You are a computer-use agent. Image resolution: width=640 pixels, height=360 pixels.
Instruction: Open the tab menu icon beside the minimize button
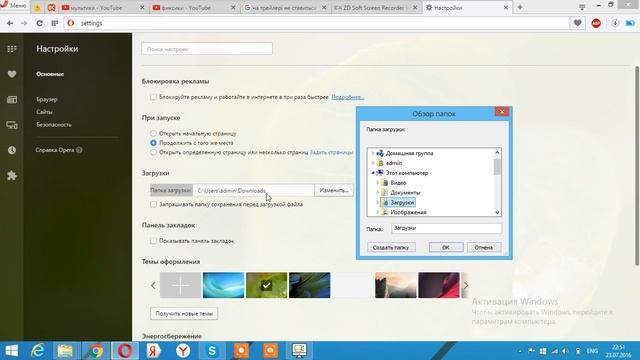pyautogui.click(x=582, y=7)
